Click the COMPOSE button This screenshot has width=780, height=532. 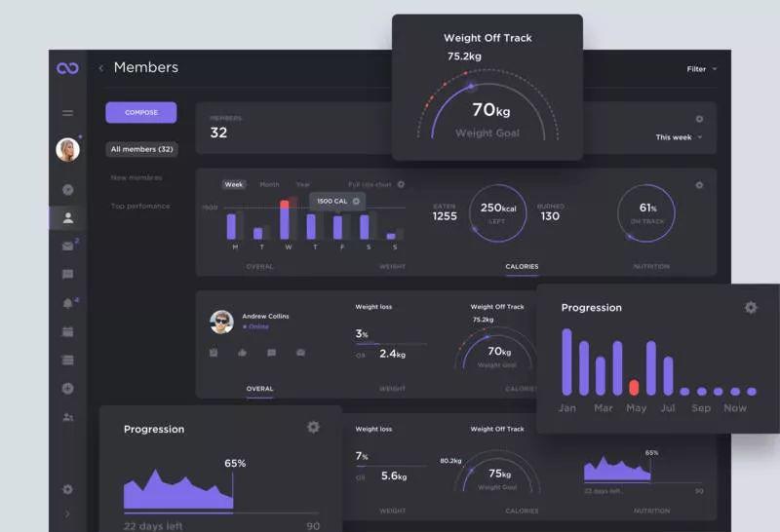click(x=141, y=112)
